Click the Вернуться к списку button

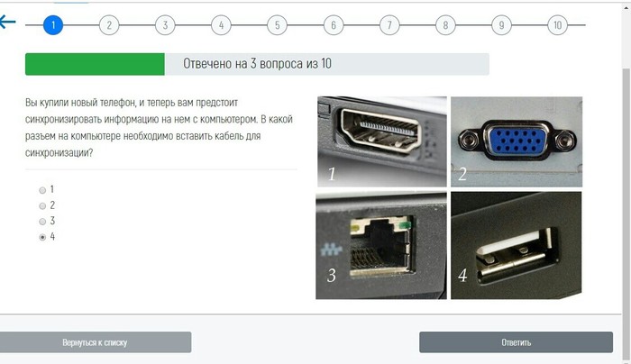coord(95,342)
